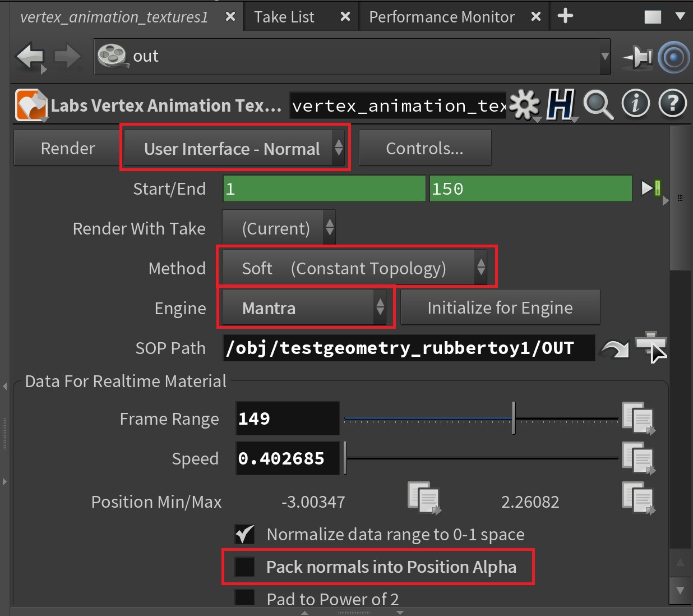Click the Houdini H defaults icon
Image resolution: width=693 pixels, height=616 pixels.
tap(560, 104)
